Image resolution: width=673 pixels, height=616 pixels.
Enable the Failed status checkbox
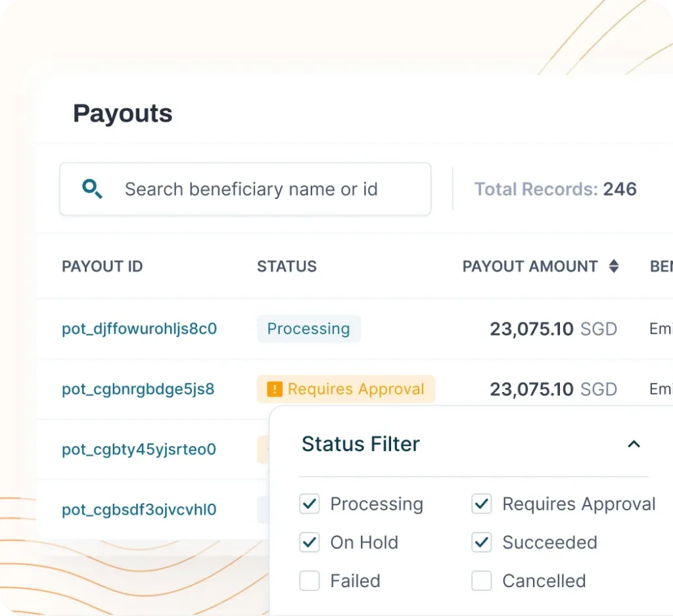coord(310,581)
